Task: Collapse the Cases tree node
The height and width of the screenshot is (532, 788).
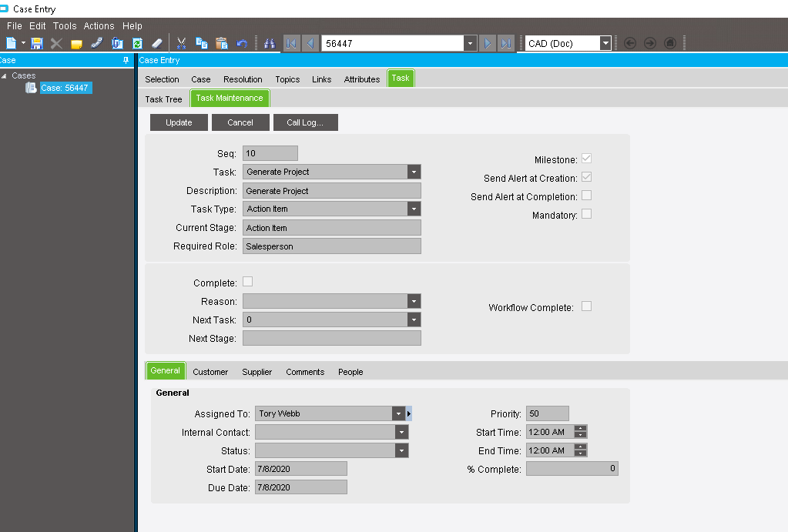Action: (x=4, y=76)
